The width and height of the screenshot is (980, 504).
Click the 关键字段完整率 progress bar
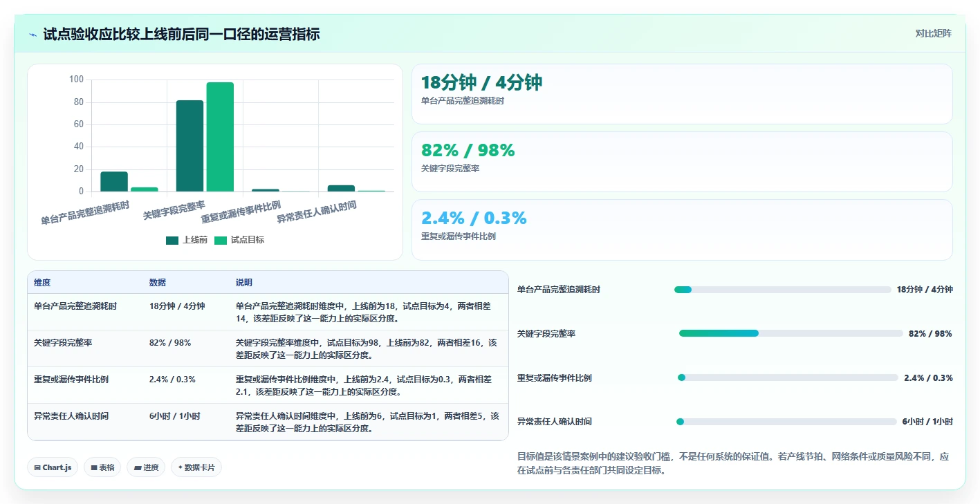click(x=791, y=333)
